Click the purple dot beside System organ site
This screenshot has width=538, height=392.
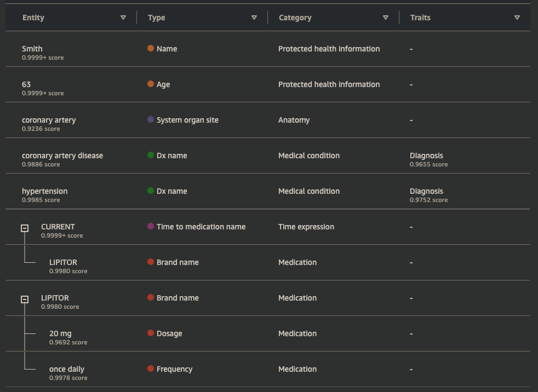pos(151,120)
